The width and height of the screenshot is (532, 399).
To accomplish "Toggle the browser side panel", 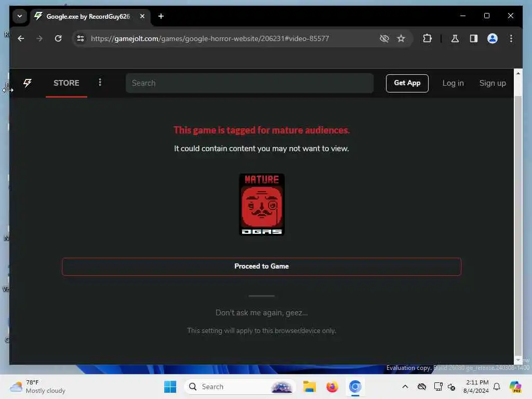I will (x=474, y=38).
